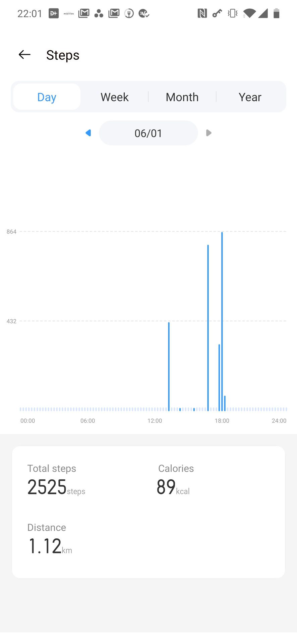The width and height of the screenshot is (297, 644).
Task: Tap the VPN key status icon
Action: click(217, 13)
